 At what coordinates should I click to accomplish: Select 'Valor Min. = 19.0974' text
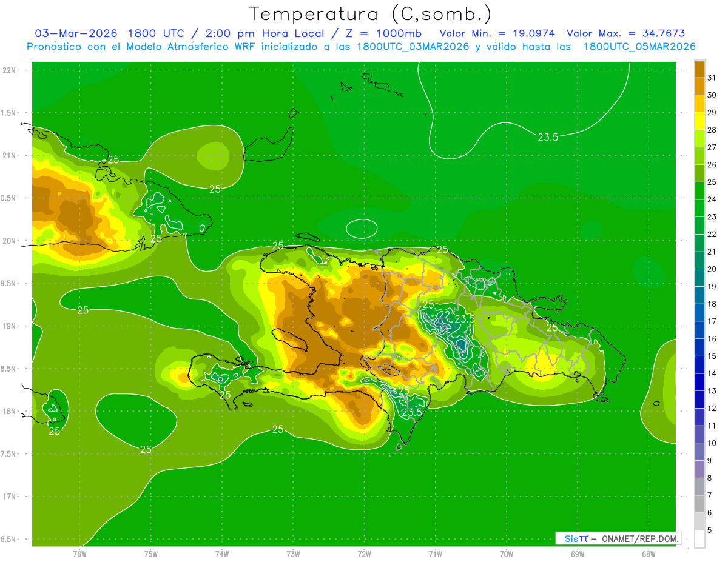[x=497, y=33]
